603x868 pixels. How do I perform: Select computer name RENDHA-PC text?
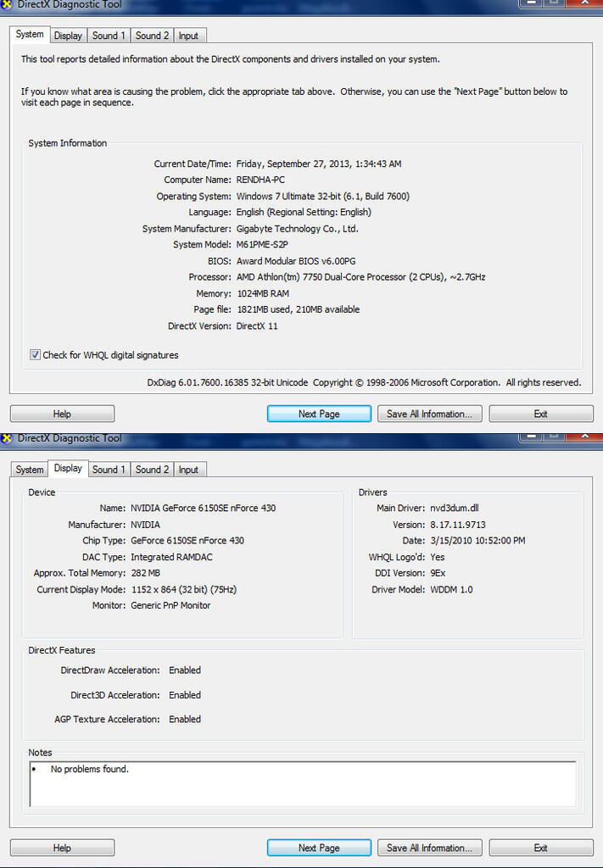(260, 180)
